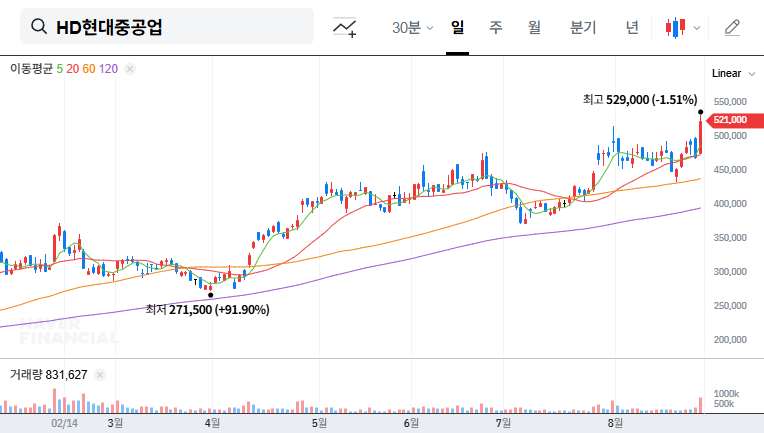Open the candlestick chart type icon
The width and height of the screenshot is (764, 433).
point(675,28)
